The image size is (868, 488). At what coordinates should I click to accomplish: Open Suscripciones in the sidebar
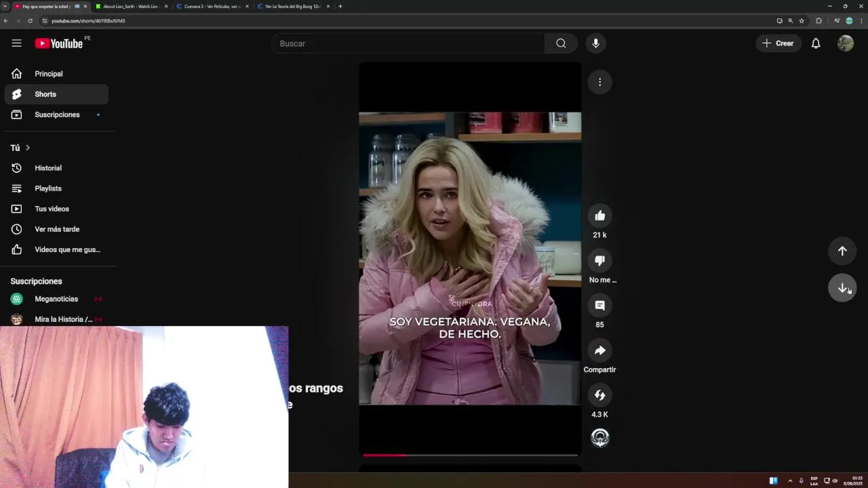[56, 115]
